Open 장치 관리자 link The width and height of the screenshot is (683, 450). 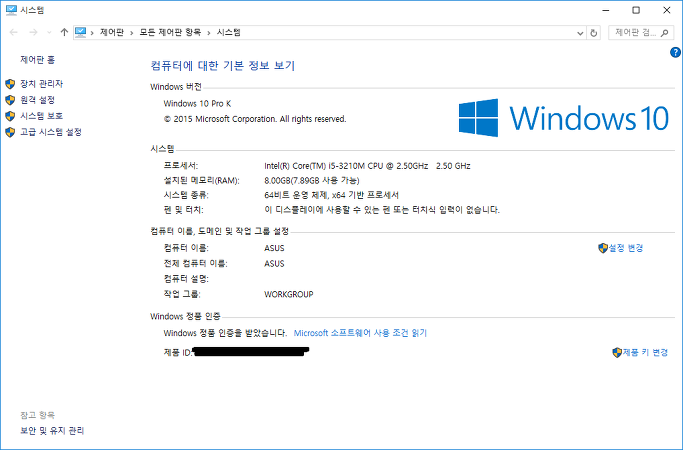tap(41, 84)
